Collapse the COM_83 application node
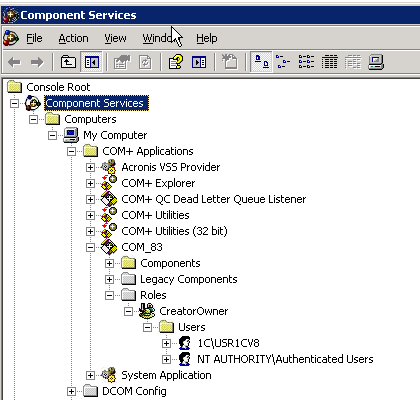This screenshot has width=420, height=400. (x=90, y=247)
